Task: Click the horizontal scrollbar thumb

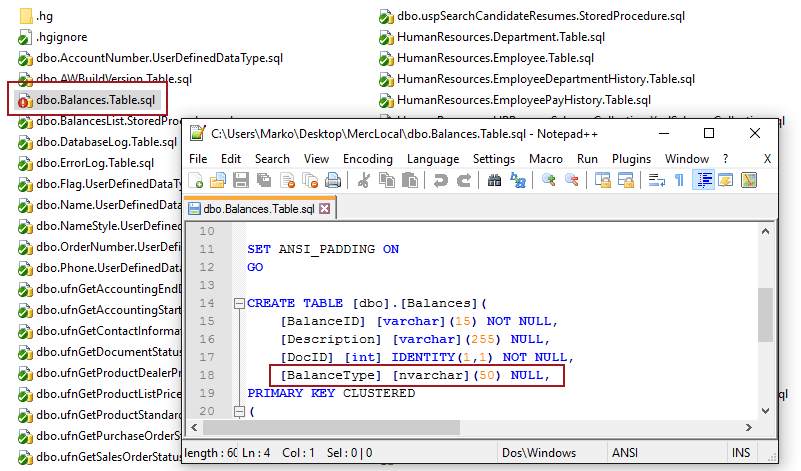Action: click(331, 427)
